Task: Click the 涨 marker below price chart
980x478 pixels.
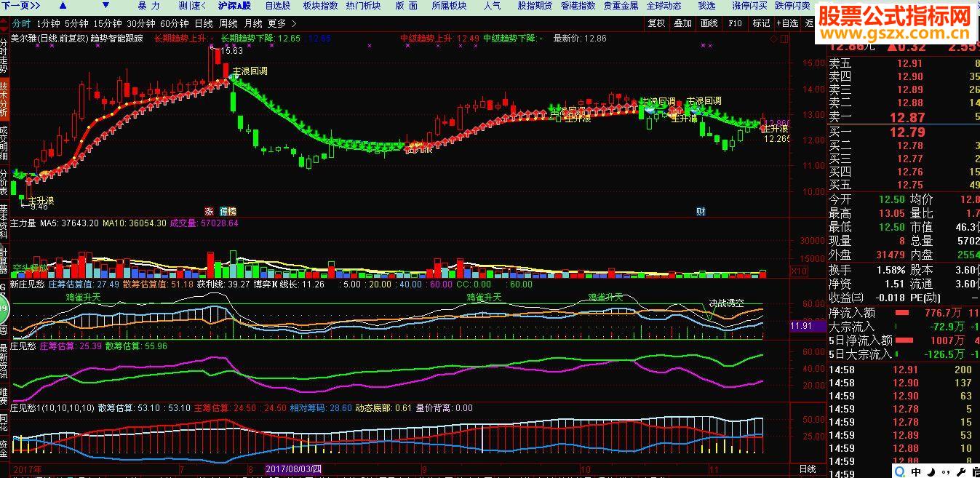Action: coord(210,211)
